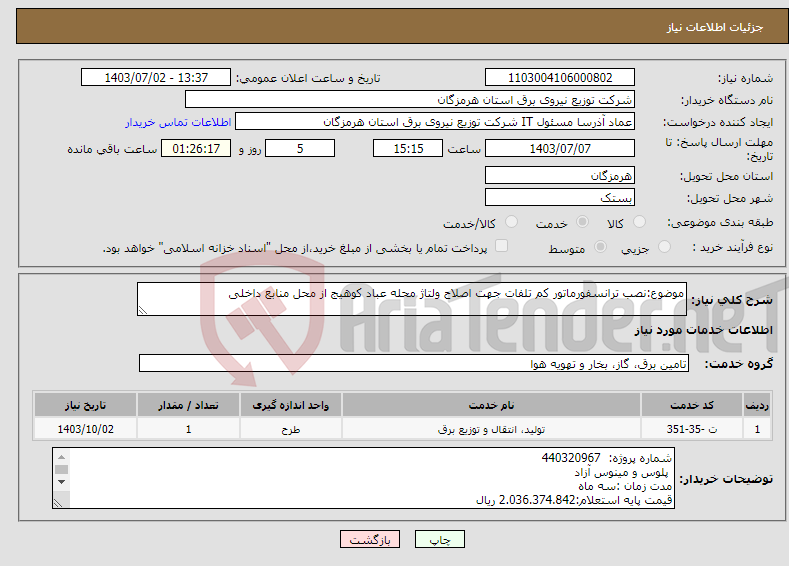789x566 pixels.
Task: Click the کد خدمت column header
Action: 692,405
